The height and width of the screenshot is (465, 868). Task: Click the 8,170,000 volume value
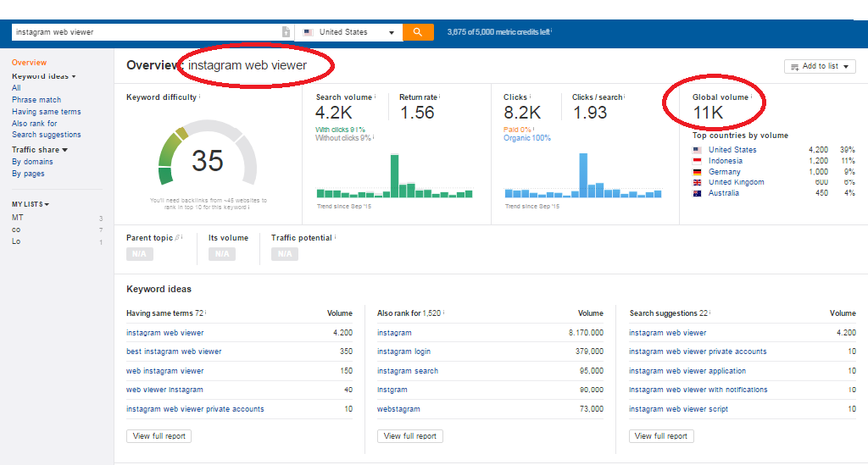point(586,333)
